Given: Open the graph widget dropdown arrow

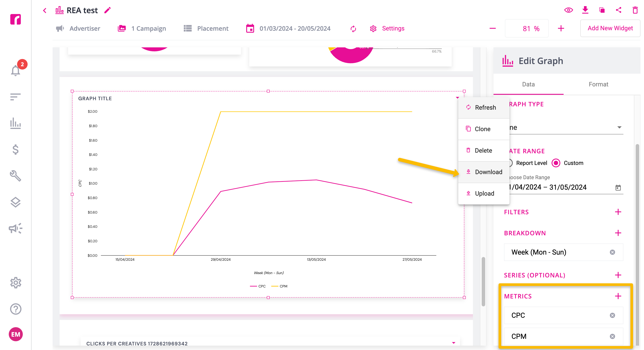Looking at the screenshot, I should [457, 98].
